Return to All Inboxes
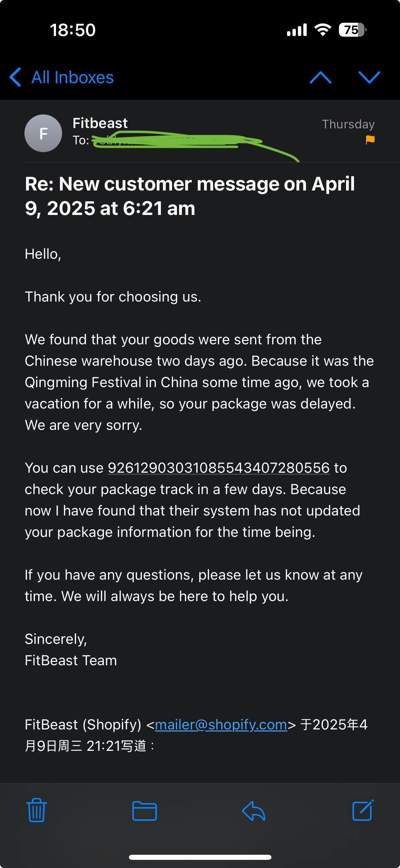Viewport: 400px width, 868px height. coord(72,77)
